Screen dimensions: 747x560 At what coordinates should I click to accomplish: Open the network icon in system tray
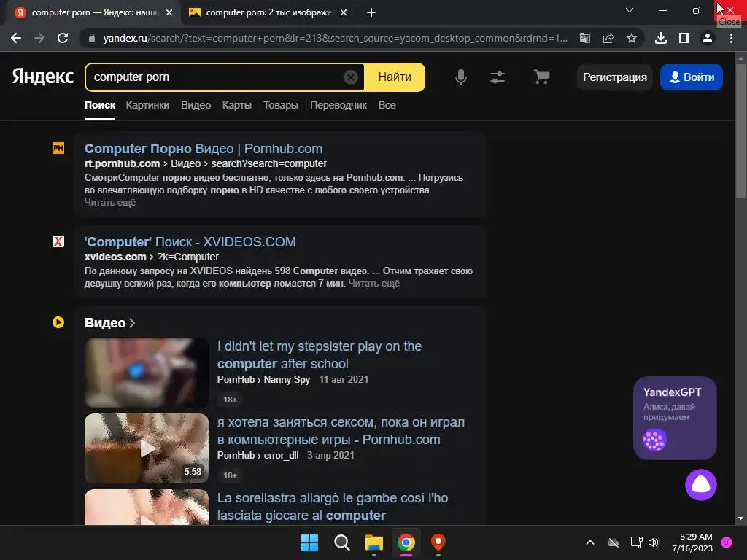coord(636,542)
